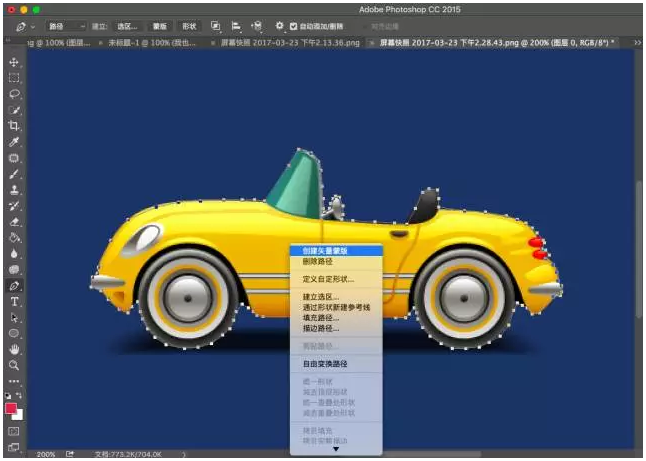
Task: Expand context menu with bottom arrow
Action: point(335,449)
